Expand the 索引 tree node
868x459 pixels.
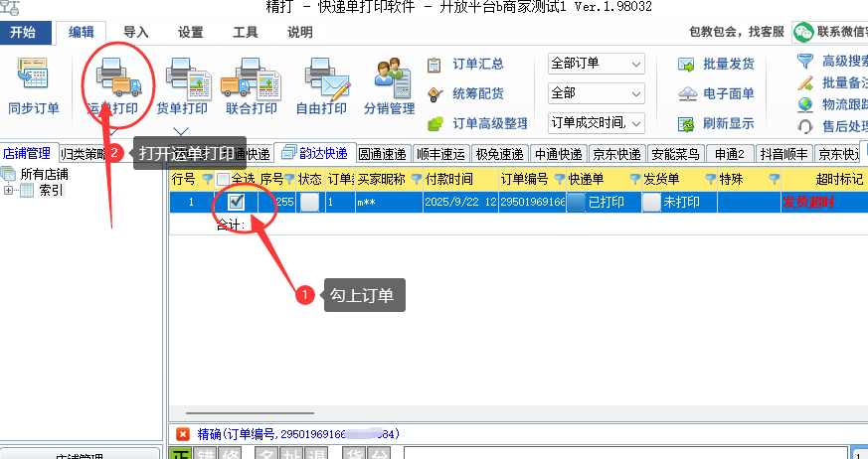point(9,190)
